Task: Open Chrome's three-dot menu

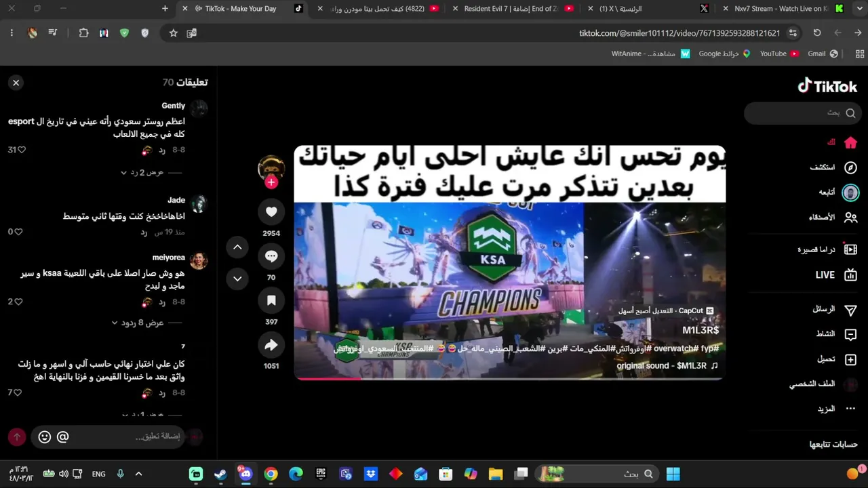Action: [12, 33]
